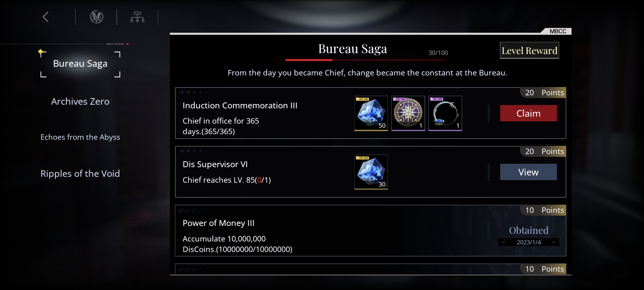Click the Dis Supervisor VI achievement title

pyautogui.click(x=215, y=164)
